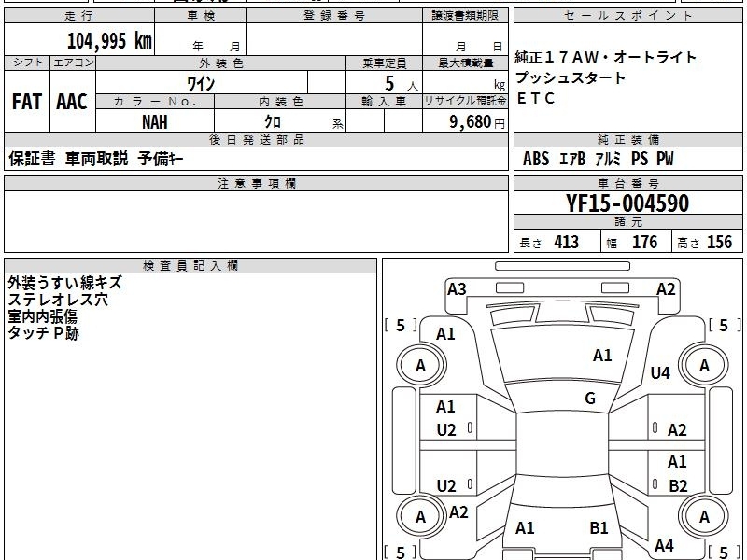
Task: Click the A4 damage mark on diagram
Action: [664, 545]
